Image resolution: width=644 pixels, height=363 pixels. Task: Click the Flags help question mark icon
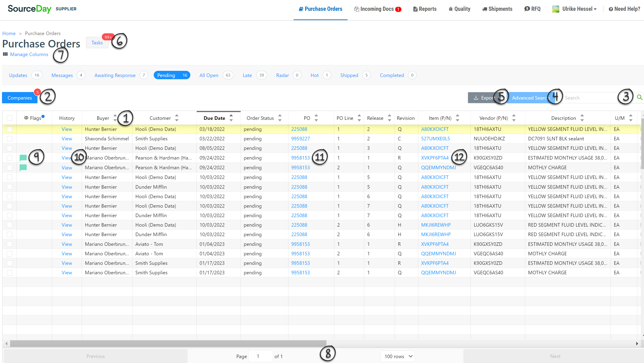(x=43, y=116)
